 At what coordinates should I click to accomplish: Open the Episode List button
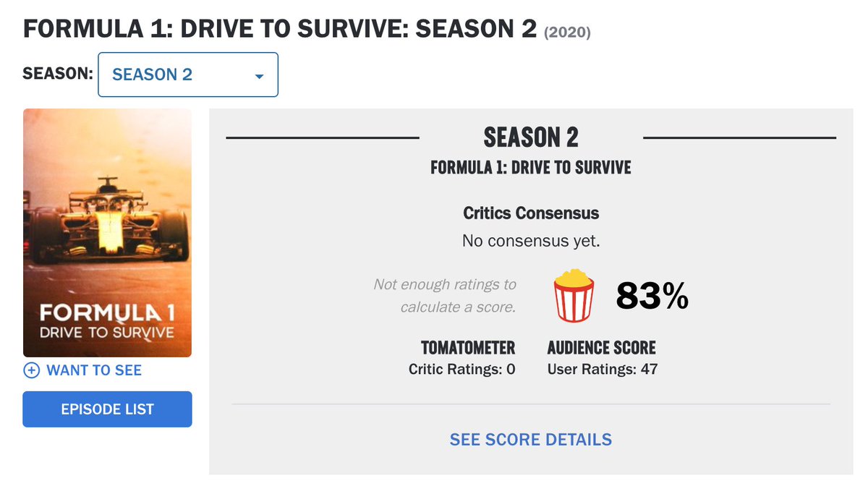click(107, 409)
